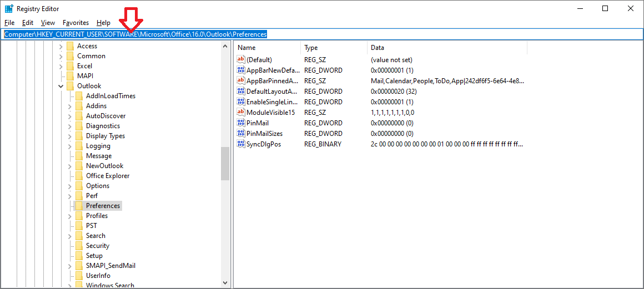Click the Diagnostics folder icon
The image size is (644, 289).
tap(79, 126)
